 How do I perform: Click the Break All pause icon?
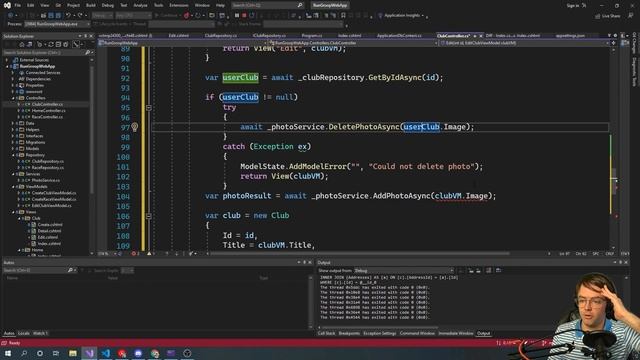click(x=237, y=16)
